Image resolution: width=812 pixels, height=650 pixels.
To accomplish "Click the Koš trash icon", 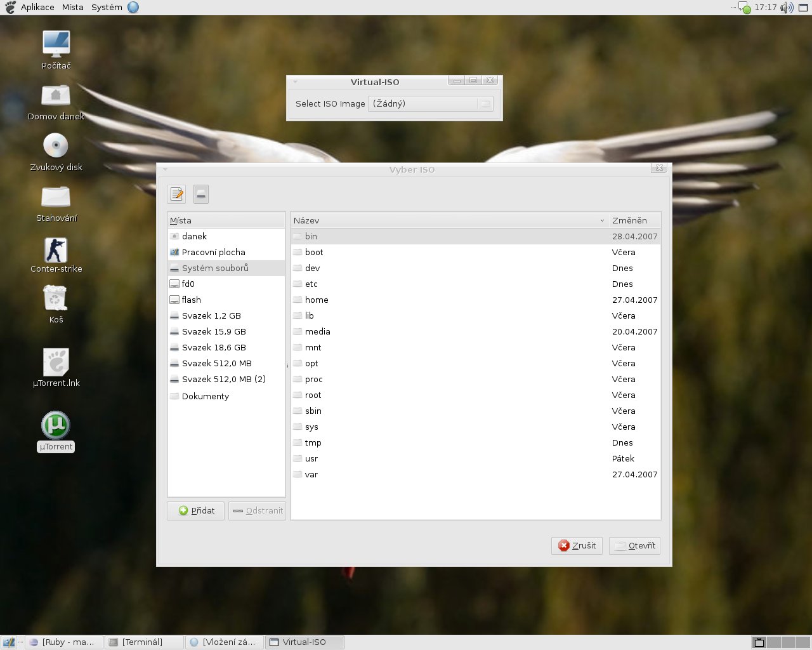I will pos(56,299).
